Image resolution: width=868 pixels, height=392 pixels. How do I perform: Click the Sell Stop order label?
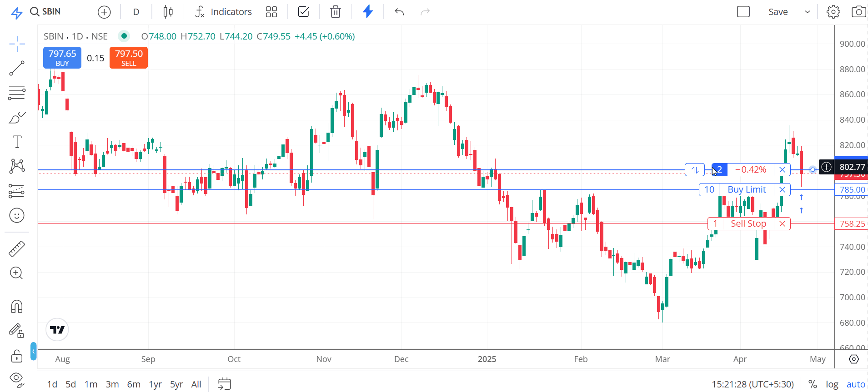pyautogui.click(x=748, y=223)
